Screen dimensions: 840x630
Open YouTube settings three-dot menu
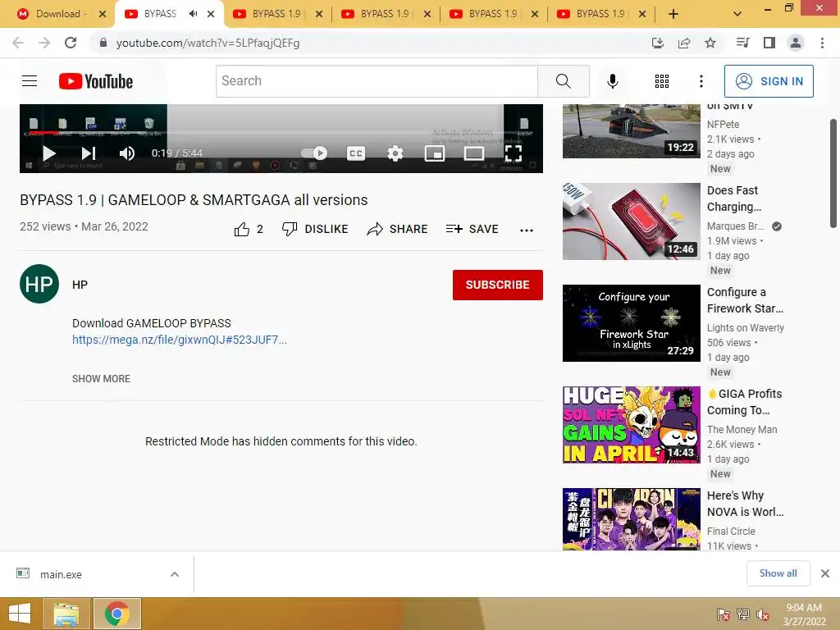701,81
